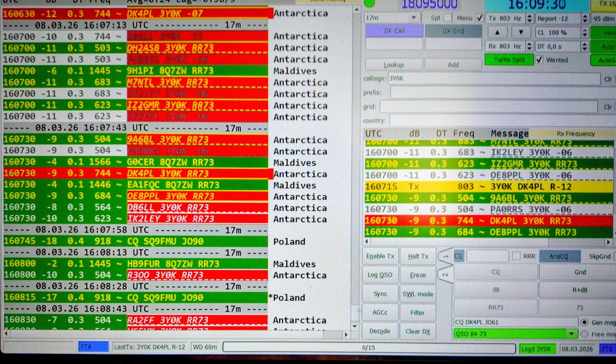Enable the RRR checkbox
The image size is (616, 364).
pos(516,256)
